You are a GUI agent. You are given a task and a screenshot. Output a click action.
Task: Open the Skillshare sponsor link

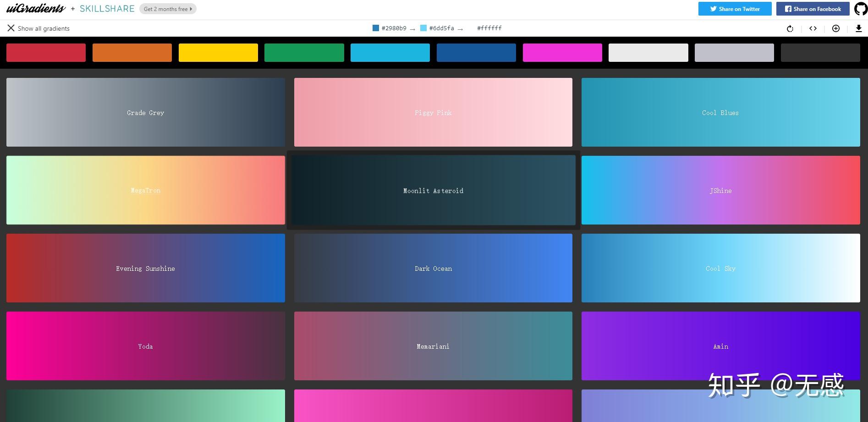pos(107,9)
